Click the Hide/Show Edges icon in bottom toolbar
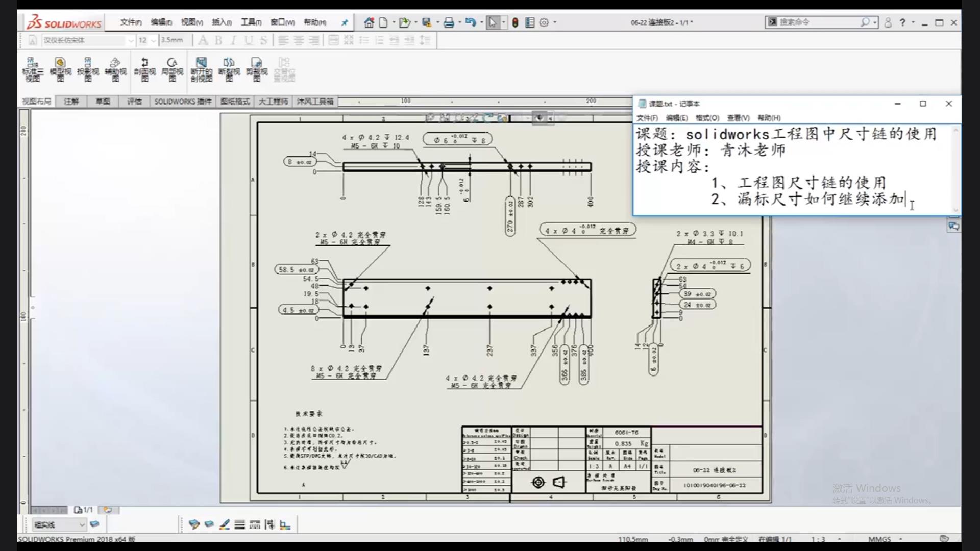980x551 pixels. 270,524
